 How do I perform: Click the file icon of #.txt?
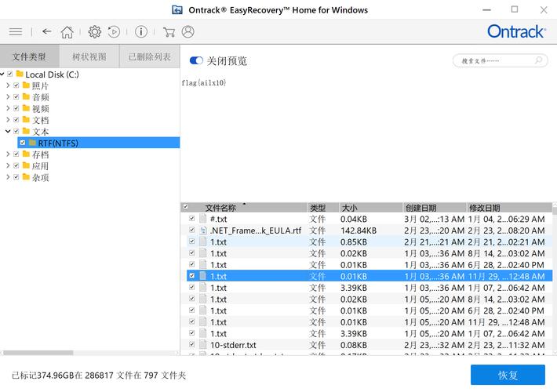tap(203, 219)
